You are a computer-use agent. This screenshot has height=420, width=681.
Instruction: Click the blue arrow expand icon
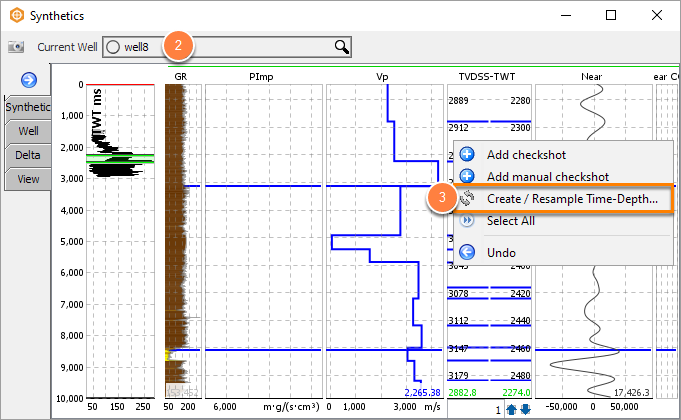tap(29, 80)
